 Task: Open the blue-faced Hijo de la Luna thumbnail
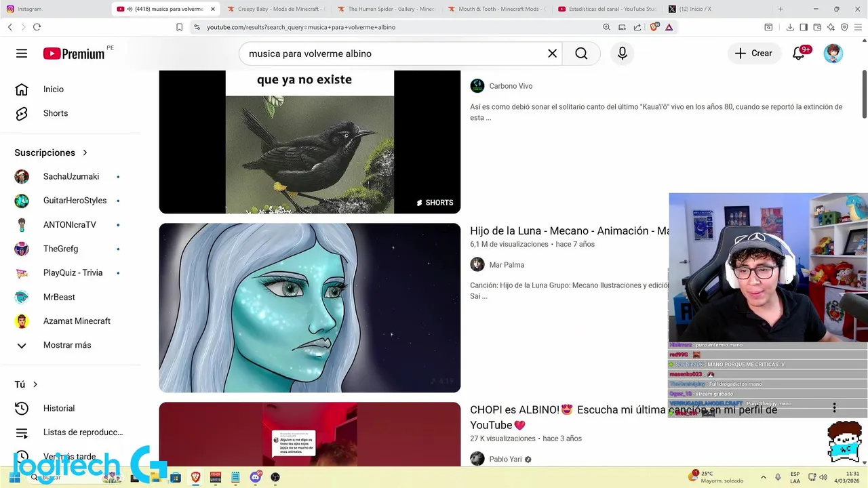click(x=310, y=308)
